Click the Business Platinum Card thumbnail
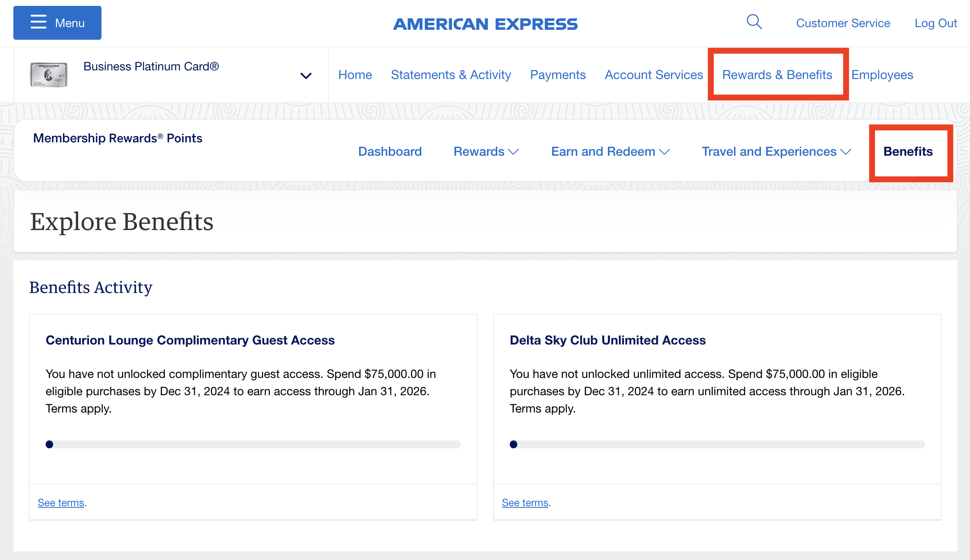Screen dimensions: 970x560 (49, 75)
